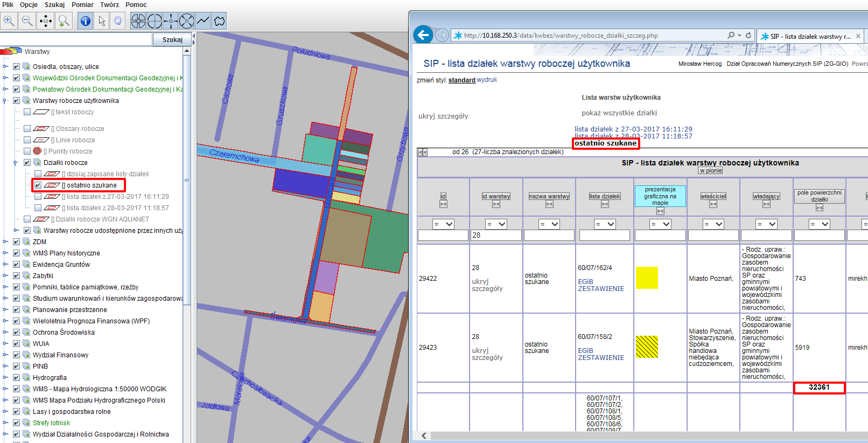Open the 'Pomiar' menu
This screenshot has height=443, width=868.
tap(82, 5)
